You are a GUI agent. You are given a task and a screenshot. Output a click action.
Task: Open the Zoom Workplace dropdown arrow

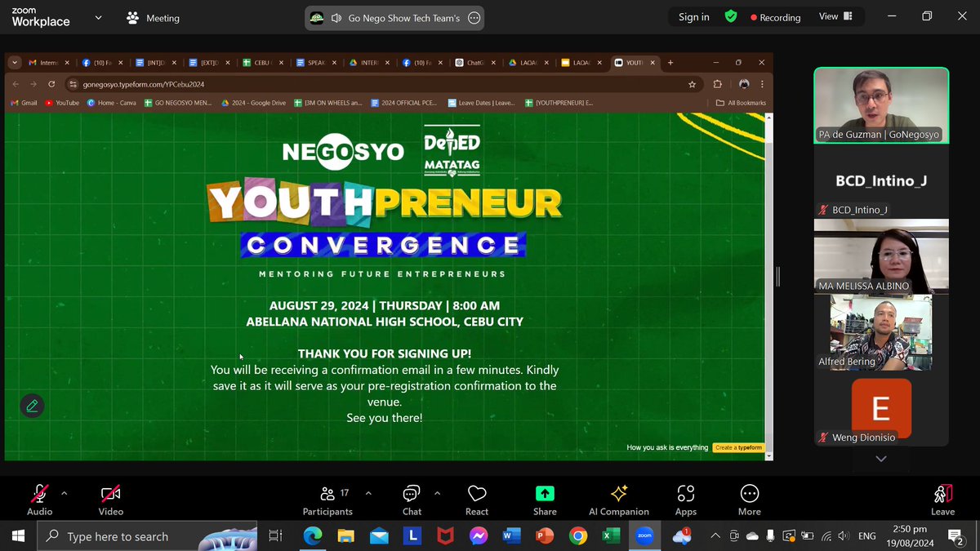tap(99, 17)
